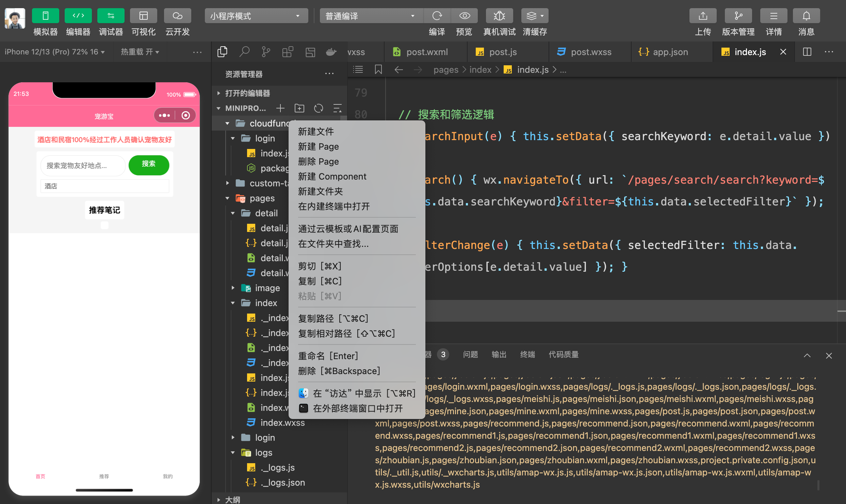Open the mini program mode dropdown
846x504 pixels.
point(256,16)
